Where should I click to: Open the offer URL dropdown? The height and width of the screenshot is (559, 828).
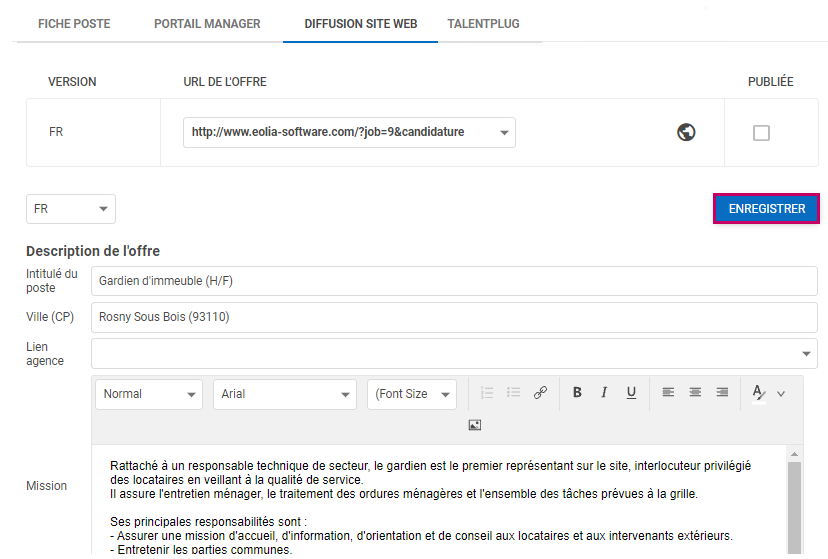point(504,132)
